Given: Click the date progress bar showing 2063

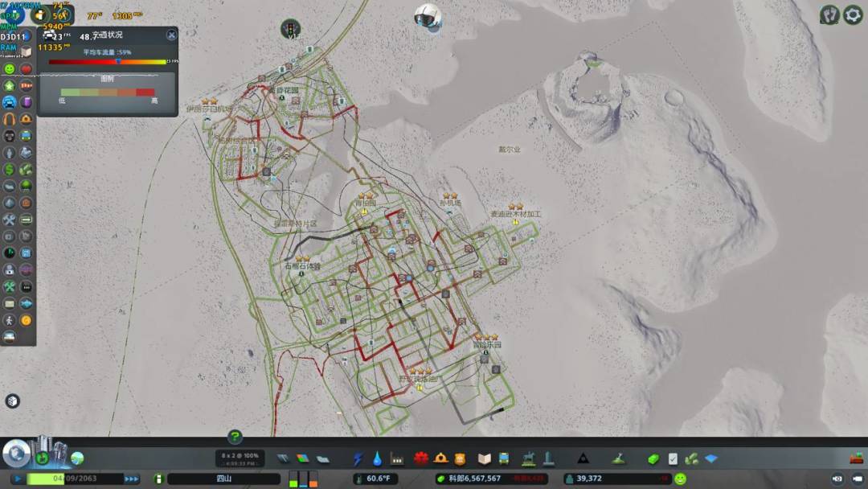Looking at the screenshot, I should tap(76, 479).
